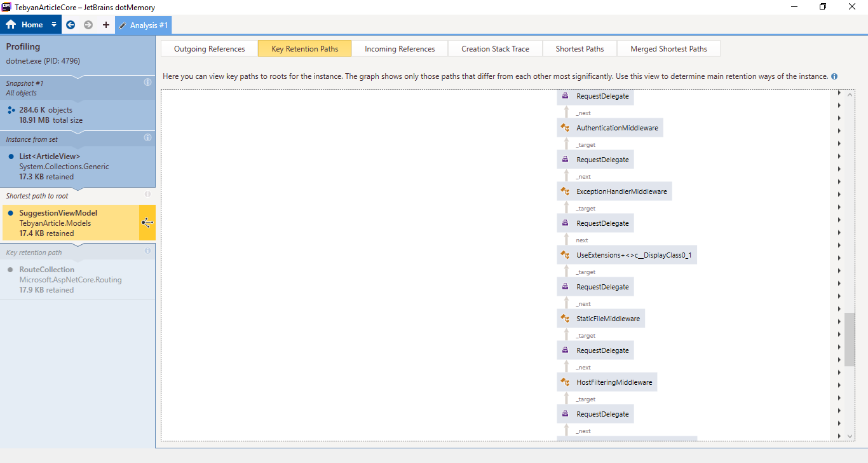Viewport: 868px width, 463px height.
Task: Click the ExceptionHandlerMiddleware node icon
Action: point(565,191)
